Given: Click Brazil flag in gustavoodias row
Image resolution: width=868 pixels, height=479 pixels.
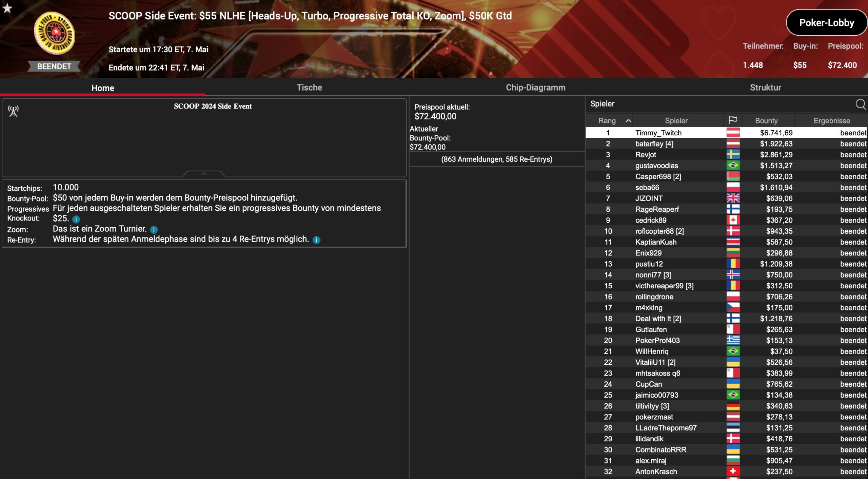Looking at the screenshot, I should [733, 166].
